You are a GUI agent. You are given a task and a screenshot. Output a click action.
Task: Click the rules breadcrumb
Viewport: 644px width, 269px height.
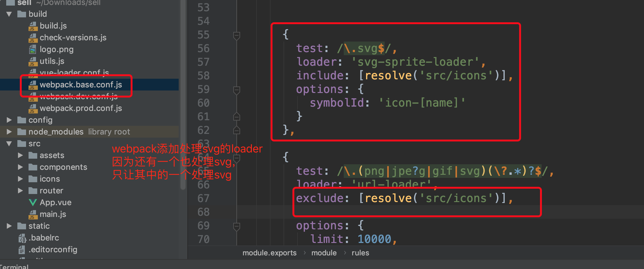click(x=360, y=253)
